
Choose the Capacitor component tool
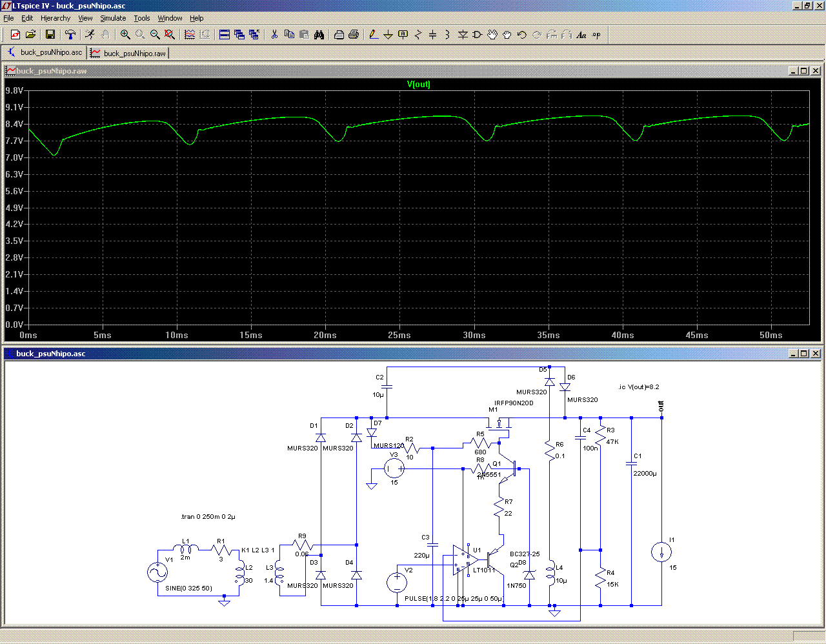pos(432,35)
